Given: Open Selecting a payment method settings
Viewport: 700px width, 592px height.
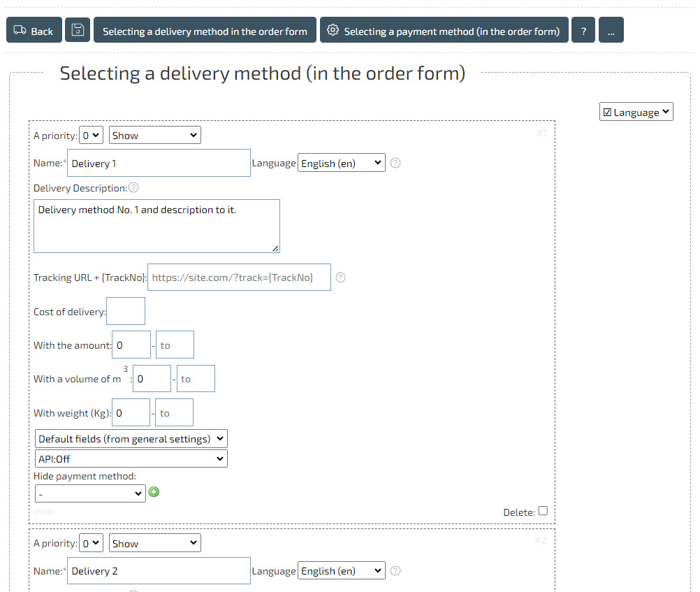Looking at the screenshot, I should pos(444,31).
